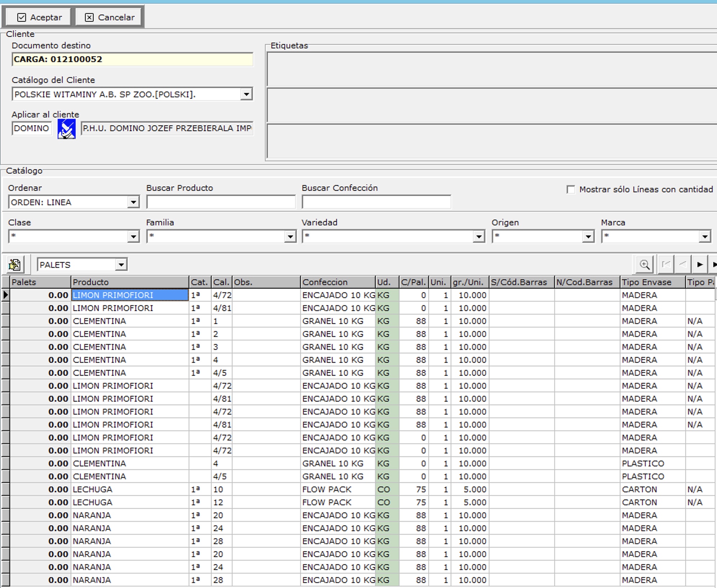Open the Catálogo del Cliente dropdown
This screenshot has height=588, width=717.
tap(246, 94)
